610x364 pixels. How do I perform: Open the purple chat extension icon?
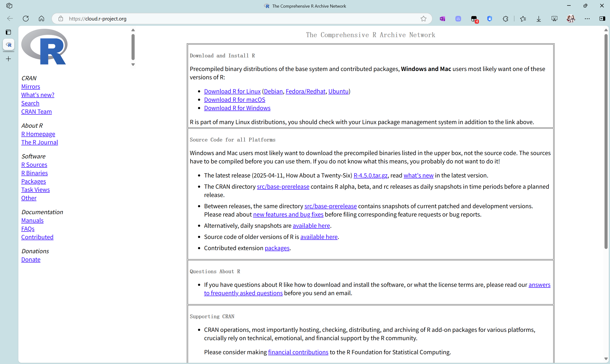pos(458,19)
